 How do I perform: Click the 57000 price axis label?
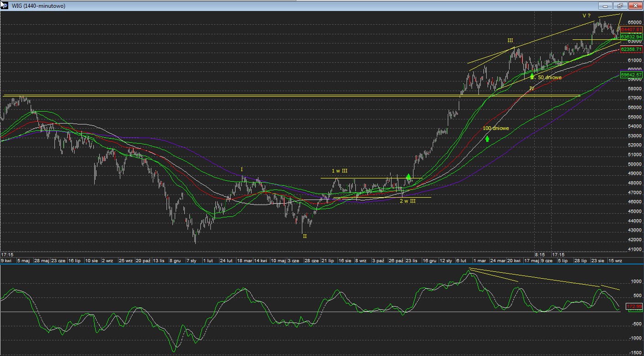pyautogui.click(x=635, y=98)
